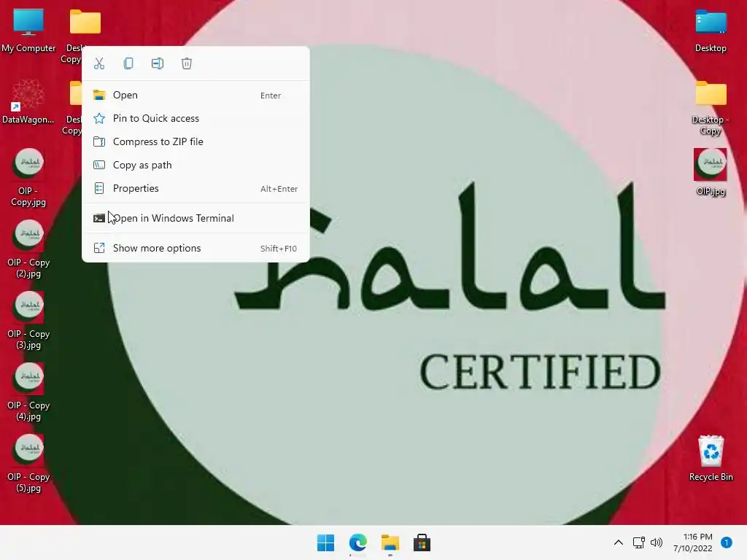Select the My Computer desktop icon

coord(28,31)
